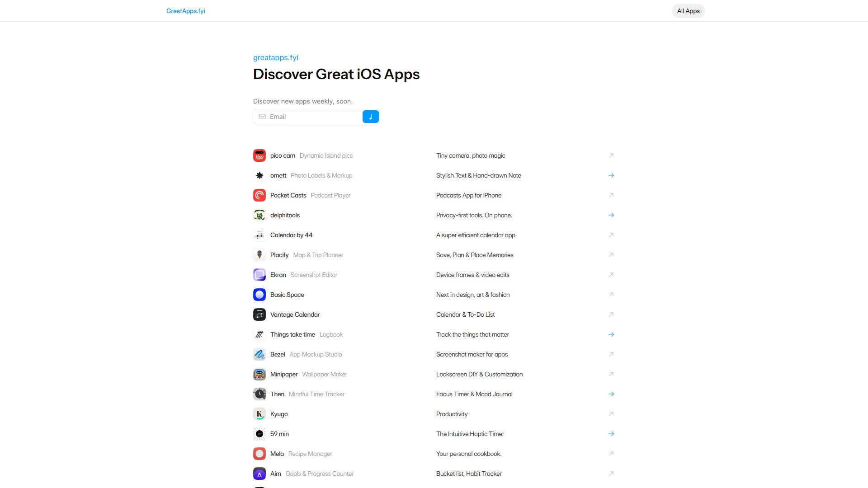The height and width of the screenshot is (488, 868).
Task: Click the blue arrow on delphitools row
Action: click(x=611, y=215)
